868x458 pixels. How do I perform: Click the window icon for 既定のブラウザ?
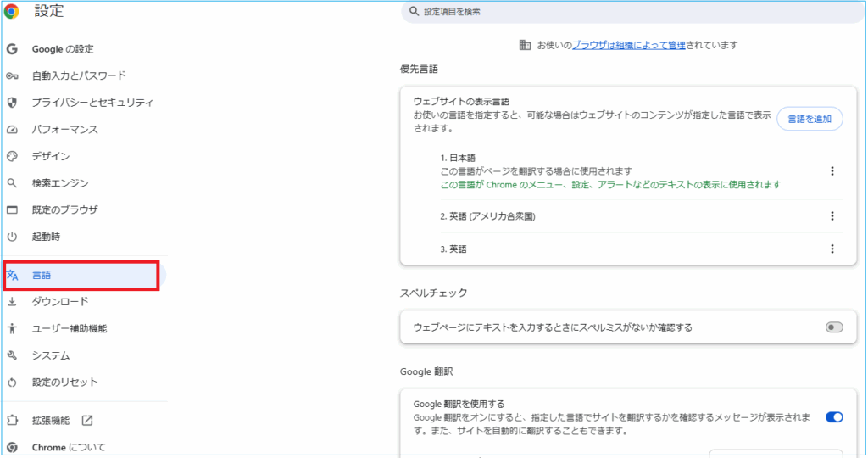[x=12, y=209]
